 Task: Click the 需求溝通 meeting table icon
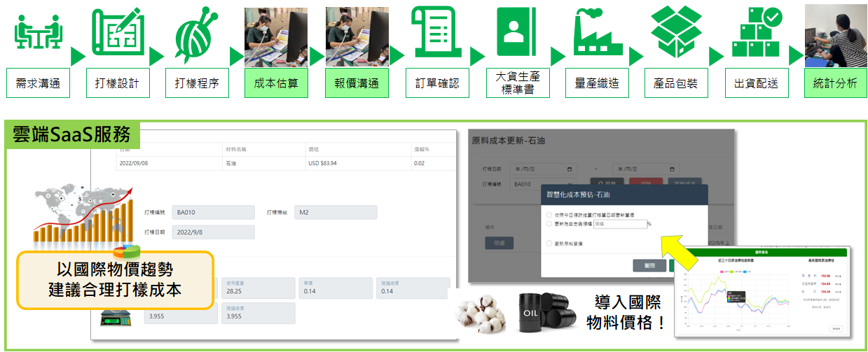[39, 31]
